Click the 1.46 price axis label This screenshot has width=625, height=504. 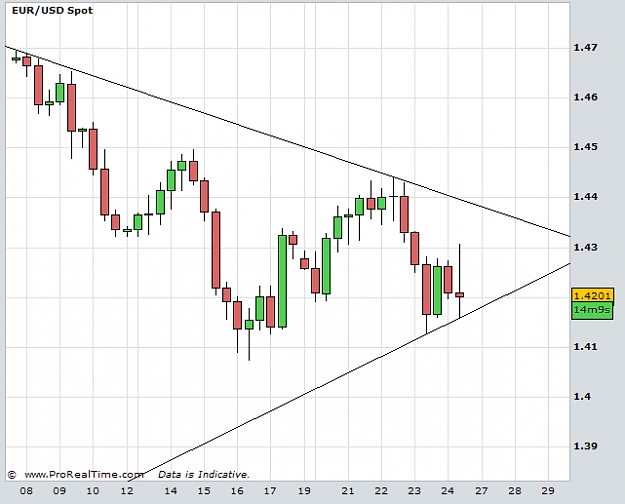[x=586, y=97]
